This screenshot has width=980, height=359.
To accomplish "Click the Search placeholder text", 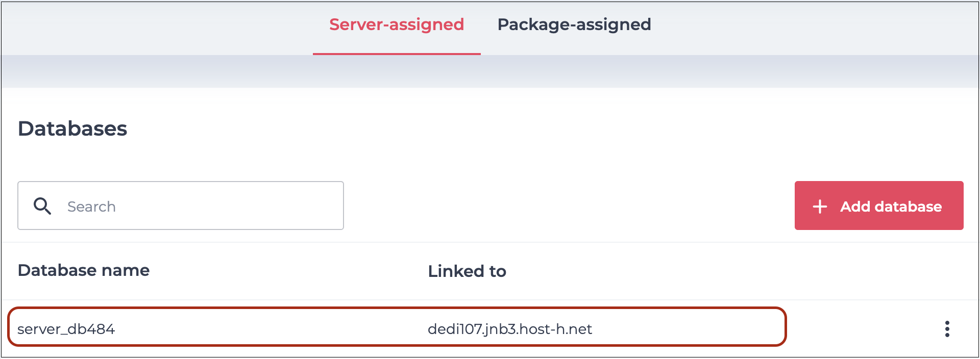I will (92, 207).
